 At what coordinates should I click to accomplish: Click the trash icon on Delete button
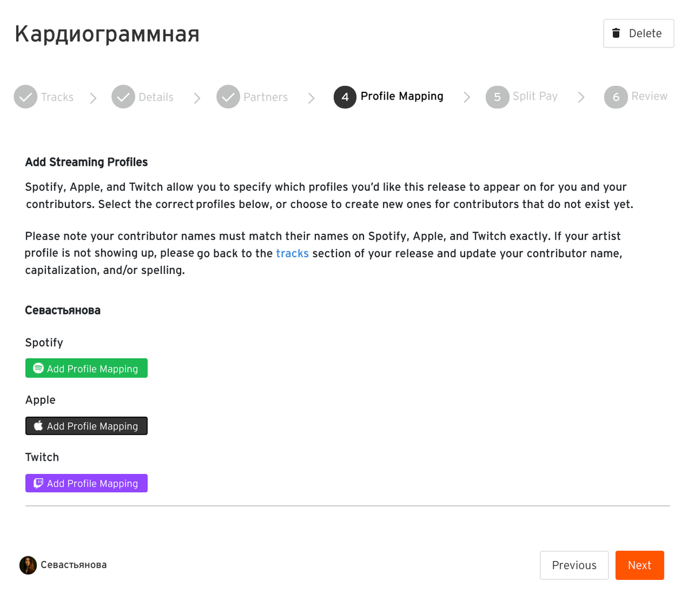click(x=616, y=33)
